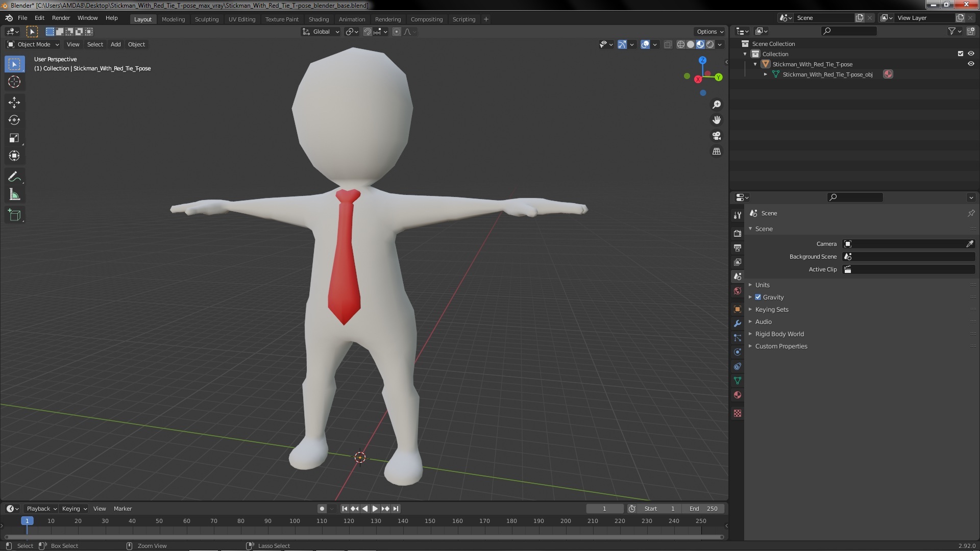980x551 pixels.
Task: Open the Particles properties tab
Action: pyautogui.click(x=737, y=338)
